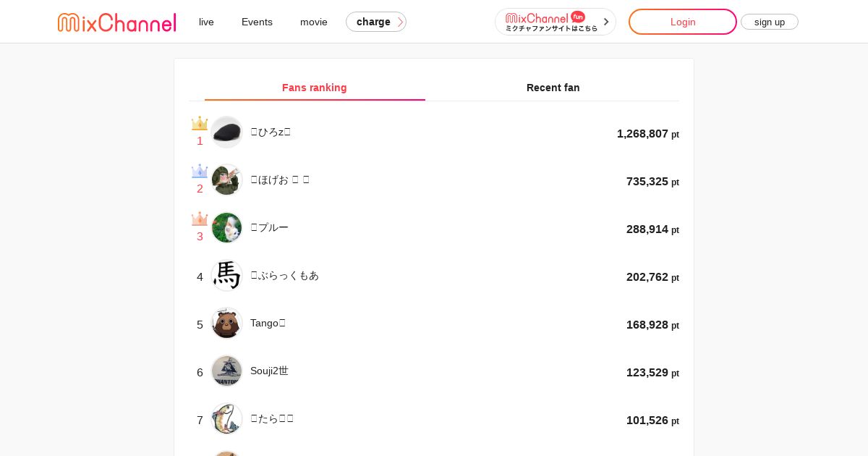Open the live menu item
The width and height of the screenshot is (868, 456).
pos(206,22)
